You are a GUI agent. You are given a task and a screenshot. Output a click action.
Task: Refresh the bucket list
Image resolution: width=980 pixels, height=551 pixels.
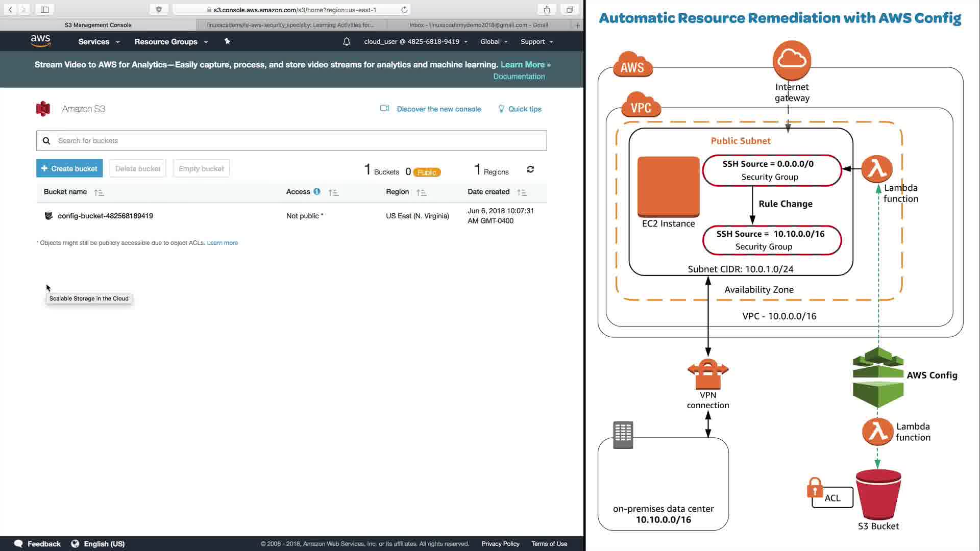[530, 169]
